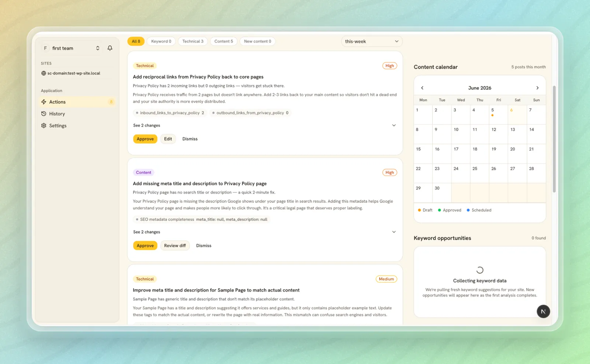Viewport: 590px width, 364px height.
Task: Click Technical label on Sample Page card
Action: coord(145,279)
